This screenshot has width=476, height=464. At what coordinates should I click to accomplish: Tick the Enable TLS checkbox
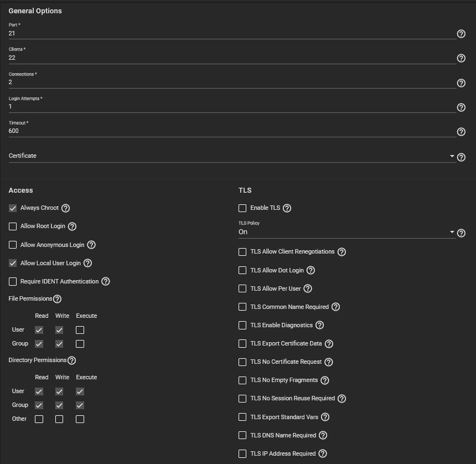point(242,208)
